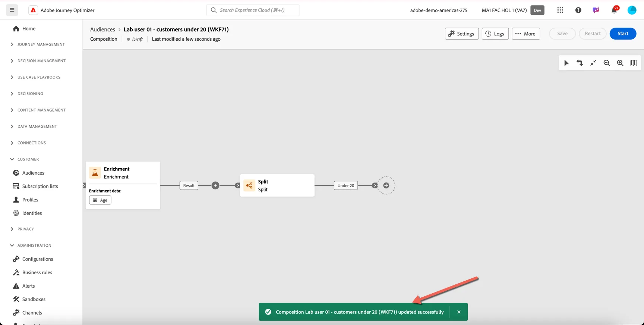Open the AI assistant chat icon
The height and width of the screenshot is (325, 644).
596,10
